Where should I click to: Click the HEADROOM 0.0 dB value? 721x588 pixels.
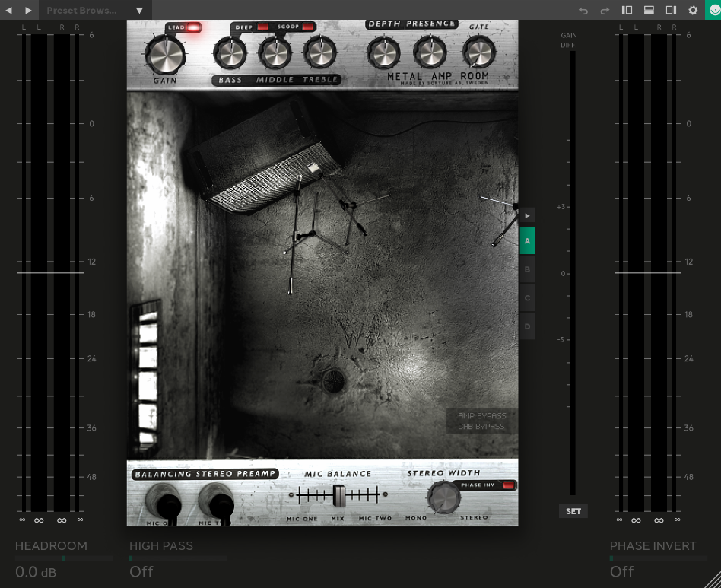[x=36, y=572]
